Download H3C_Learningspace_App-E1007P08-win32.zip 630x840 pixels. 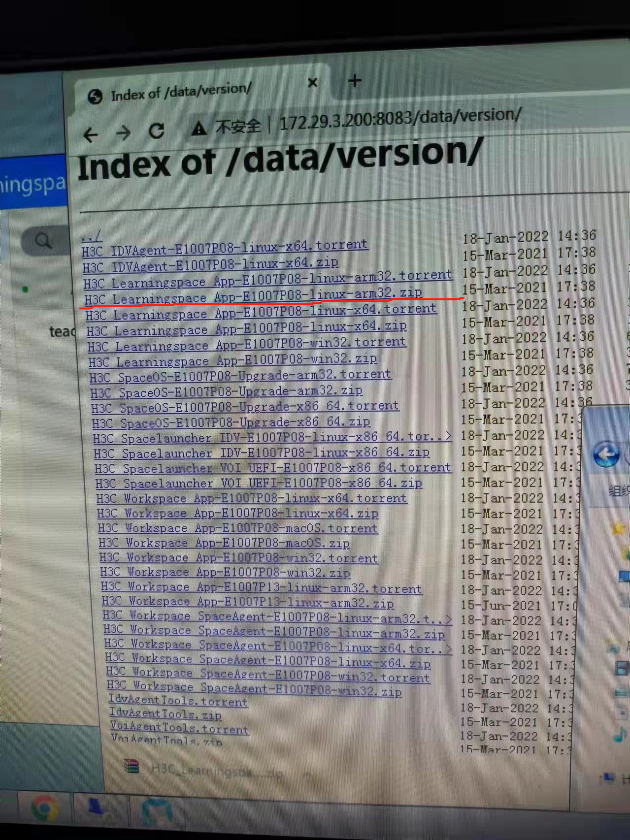233,360
